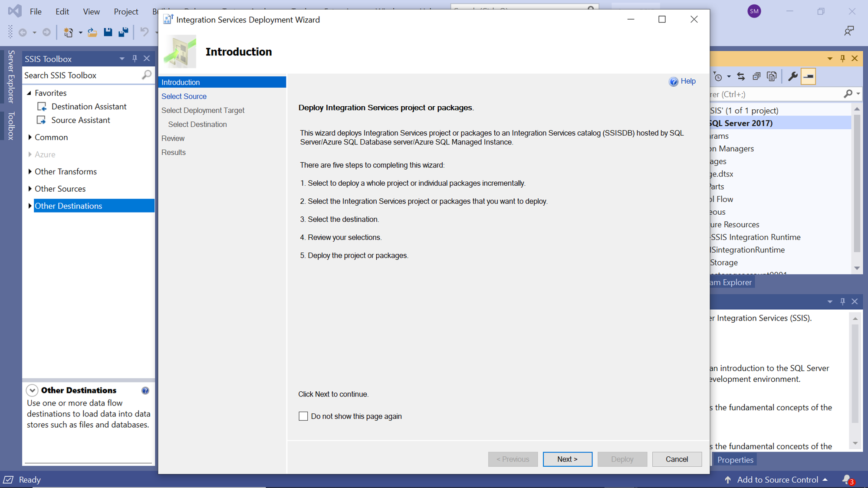868x488 pixels.
Task: Click the Save All toolbar icon
Action: point(123,32)
